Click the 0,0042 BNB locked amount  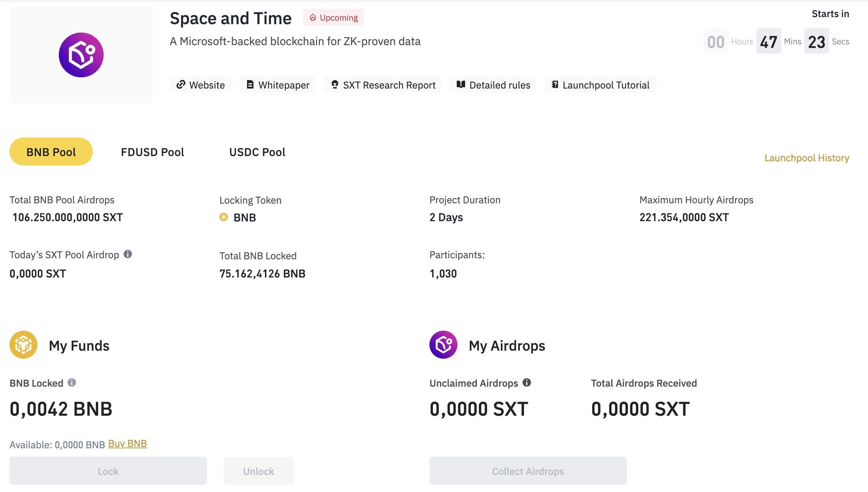61,409
